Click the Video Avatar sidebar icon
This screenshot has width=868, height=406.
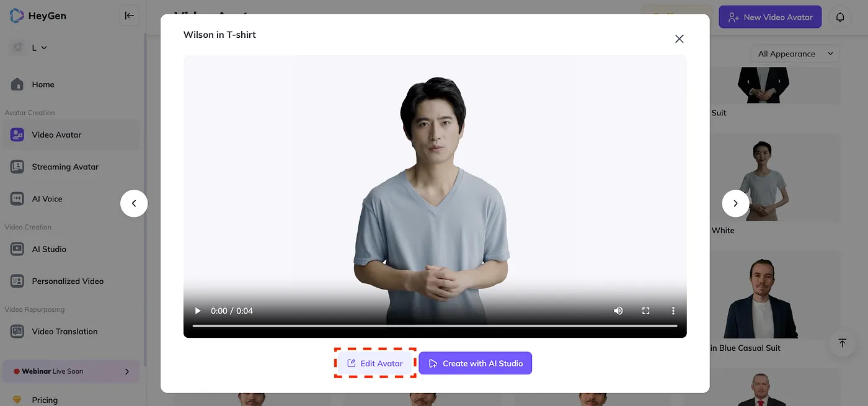pos(17,135)
